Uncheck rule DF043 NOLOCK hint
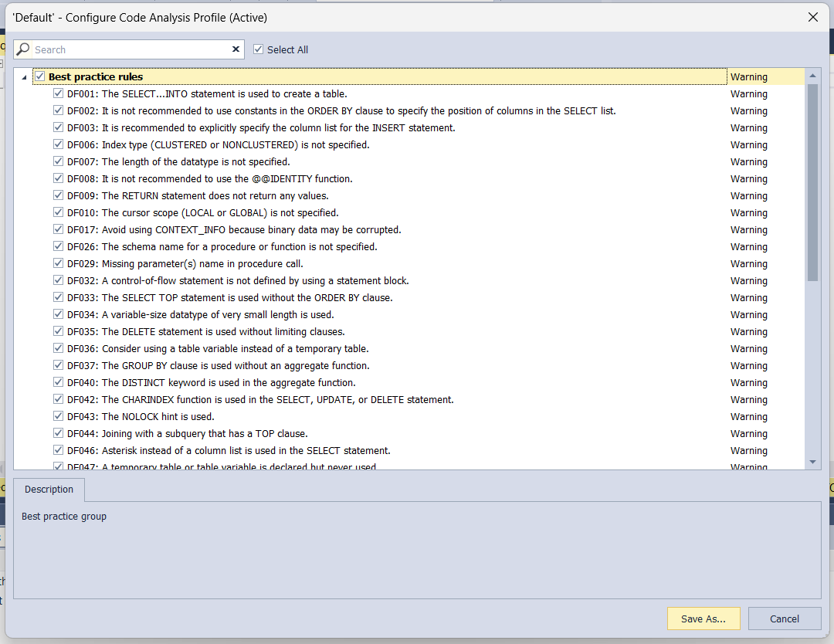The width and height of the screenshot is (834, 644). (x=58, y=416)
